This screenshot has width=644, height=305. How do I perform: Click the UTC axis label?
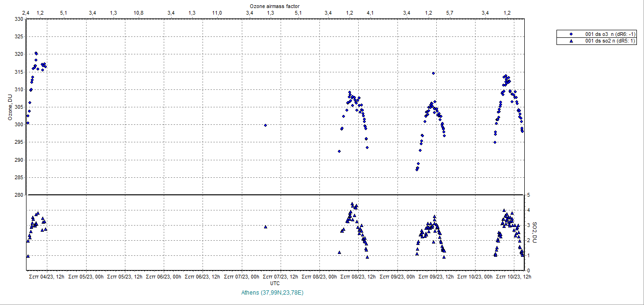click(x=274, y=283)
